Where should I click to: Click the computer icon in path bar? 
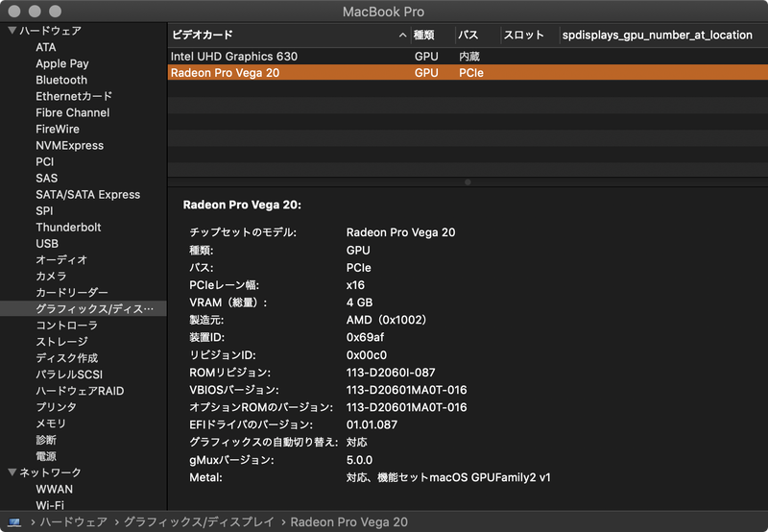click(x=14, y=522)
